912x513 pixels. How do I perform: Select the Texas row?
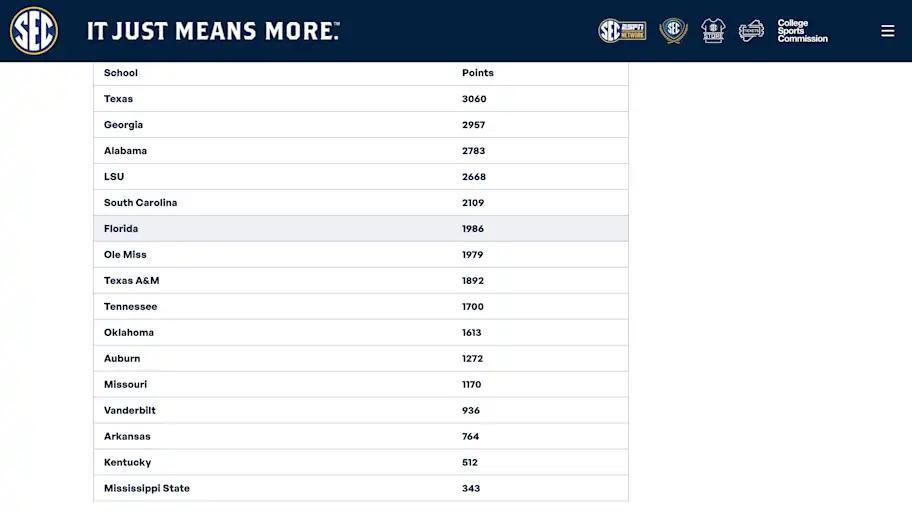click(361, 99)
